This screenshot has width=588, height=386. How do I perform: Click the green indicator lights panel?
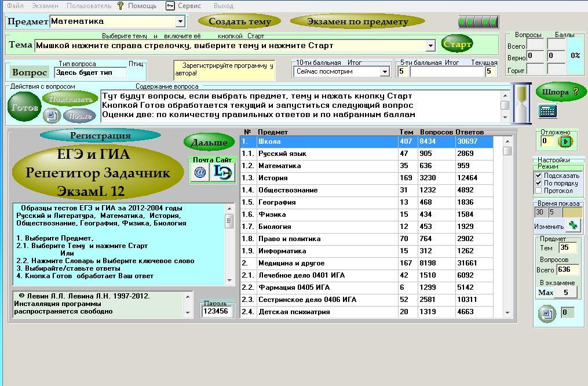[479, 22]
